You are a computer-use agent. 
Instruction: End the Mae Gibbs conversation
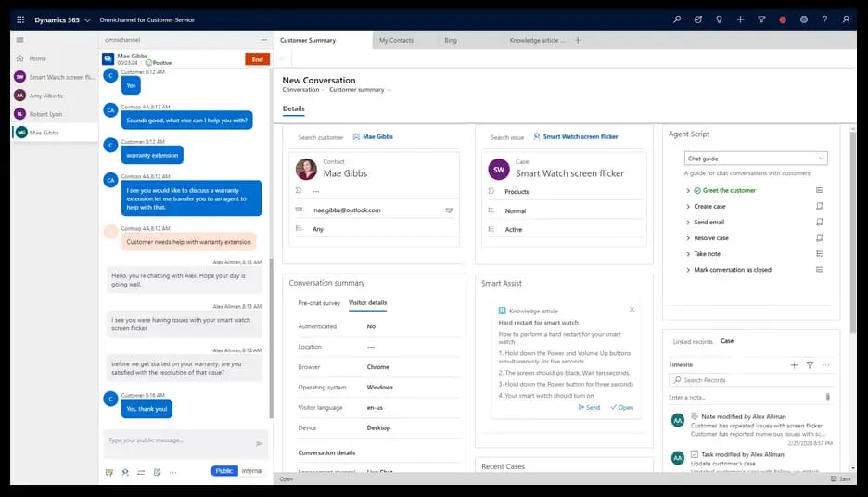(258, 59)
